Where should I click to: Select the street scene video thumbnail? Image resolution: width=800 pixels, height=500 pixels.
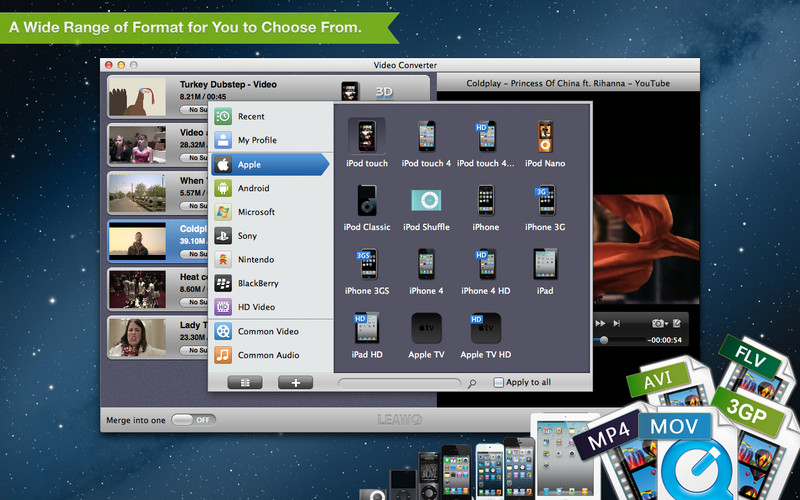pyautogui.click(x=137, y=193)
